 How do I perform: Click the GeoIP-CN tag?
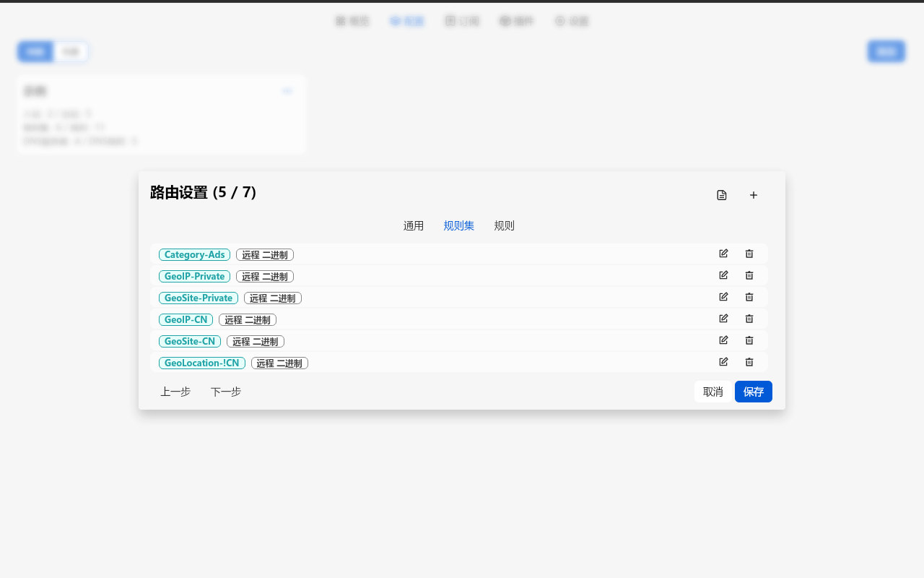pyautogui.click(x=186, y=320)
